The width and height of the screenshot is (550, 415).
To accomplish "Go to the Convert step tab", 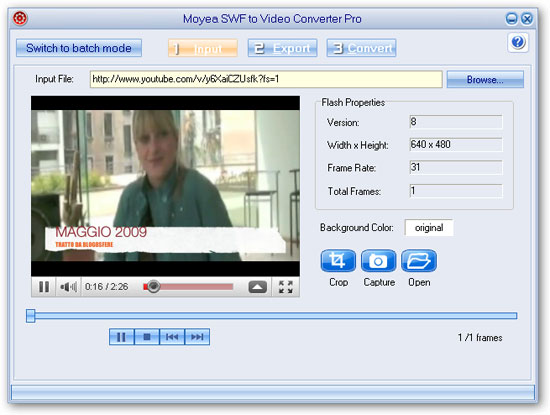I will pyautogui.click(x=361, y=48).
